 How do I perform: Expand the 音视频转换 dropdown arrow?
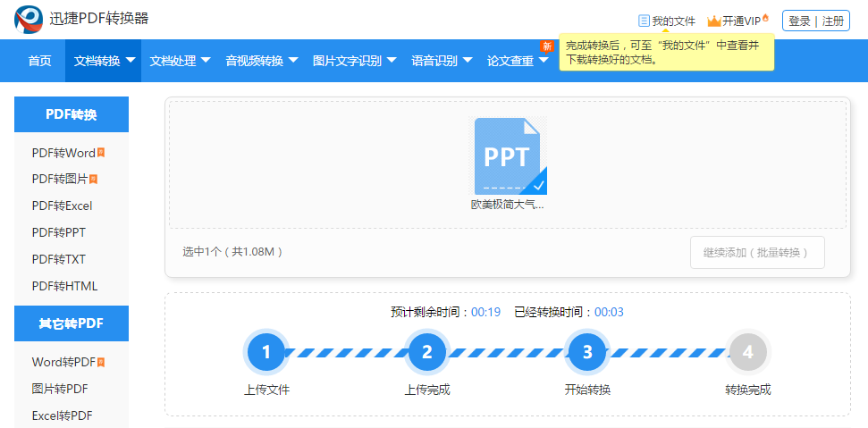[x=293, y=60]
